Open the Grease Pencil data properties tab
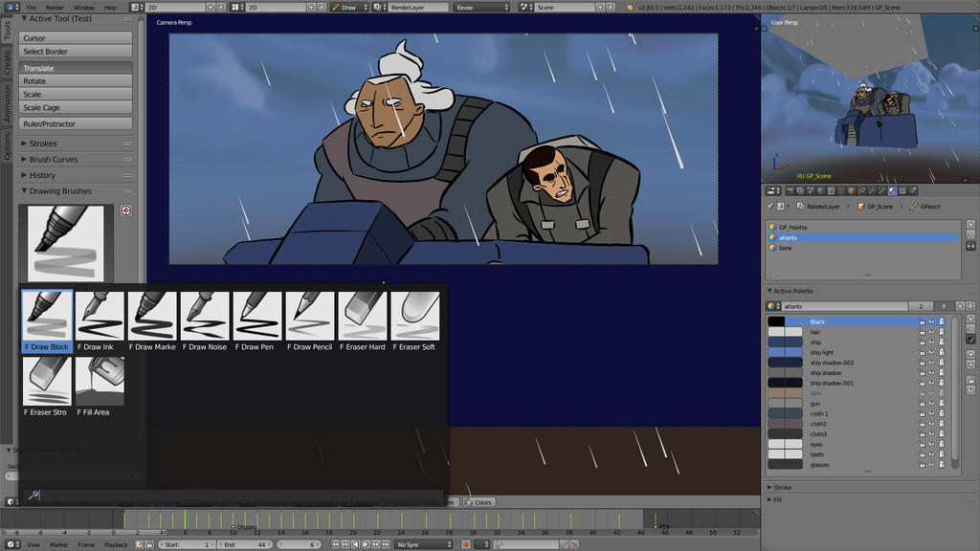 (x=881, y=190)
